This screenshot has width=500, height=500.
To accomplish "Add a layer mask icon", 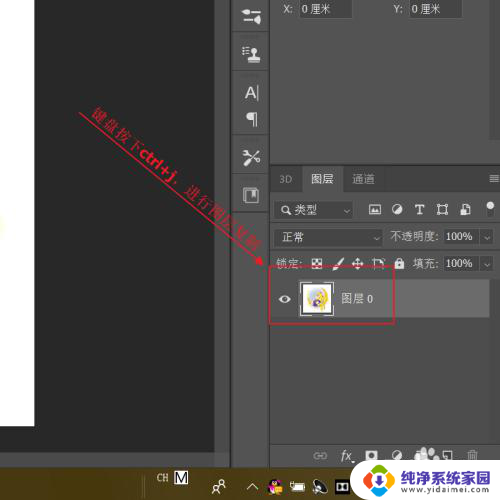I will coord(371,455).
